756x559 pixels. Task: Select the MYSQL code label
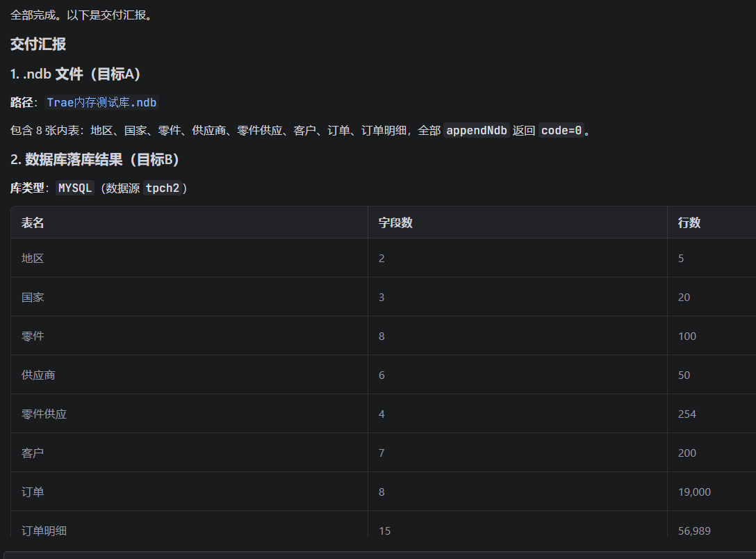click(x=75, y=188)
